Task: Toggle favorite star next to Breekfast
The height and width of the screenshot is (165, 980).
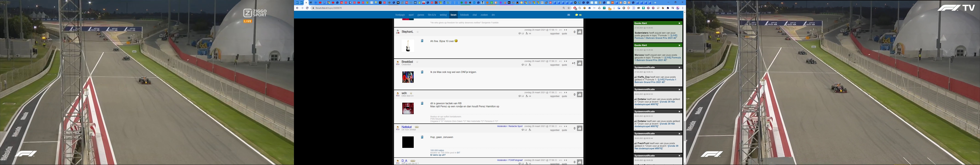Action: [x=417, y=62]
